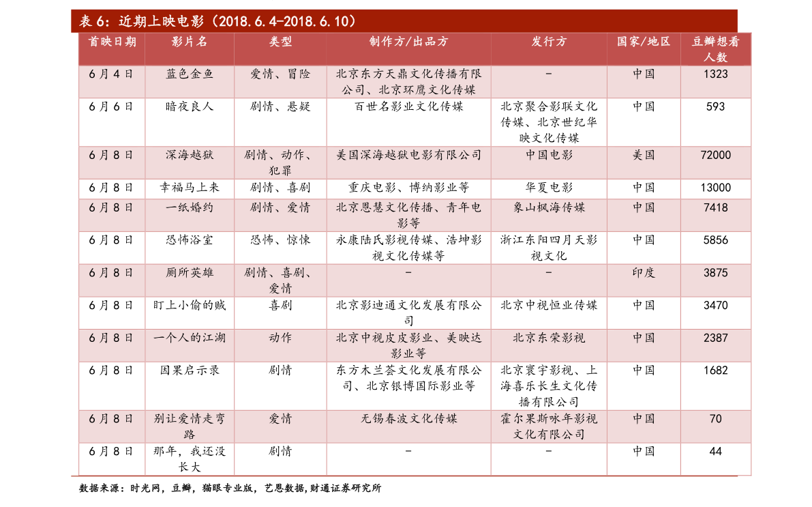Click the value 2387 for 一个人的江湖
812x507 pixels.
pyautogui.click(x=716, y=338)
